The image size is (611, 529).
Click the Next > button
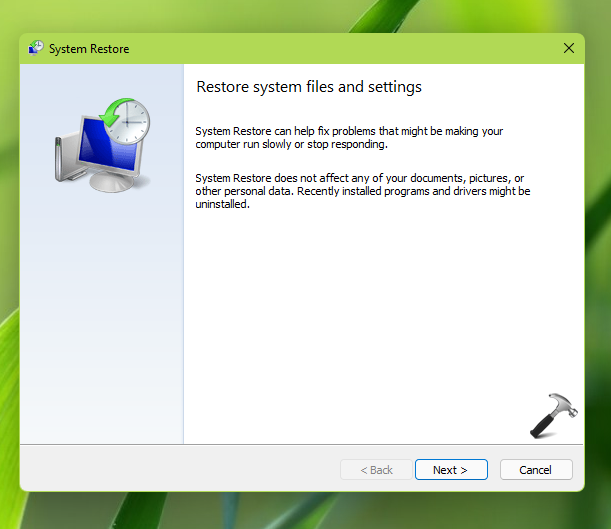pos(451,470)
